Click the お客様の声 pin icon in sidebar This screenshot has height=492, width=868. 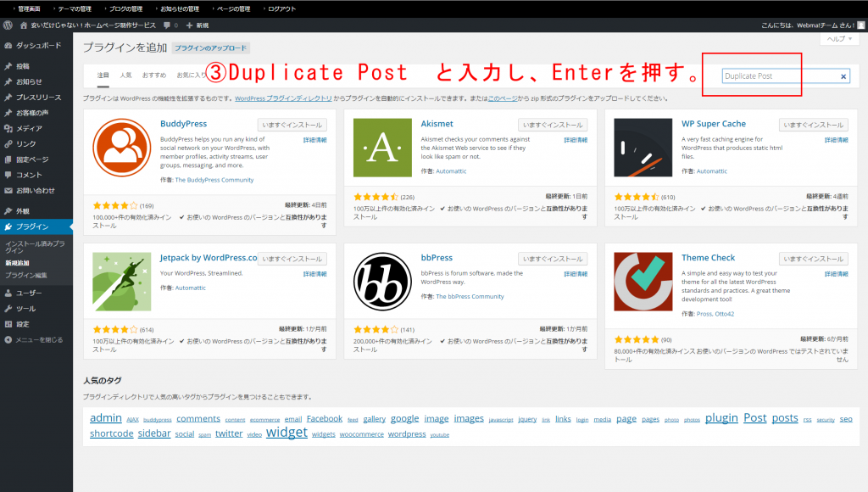click(x=8, y=113)
